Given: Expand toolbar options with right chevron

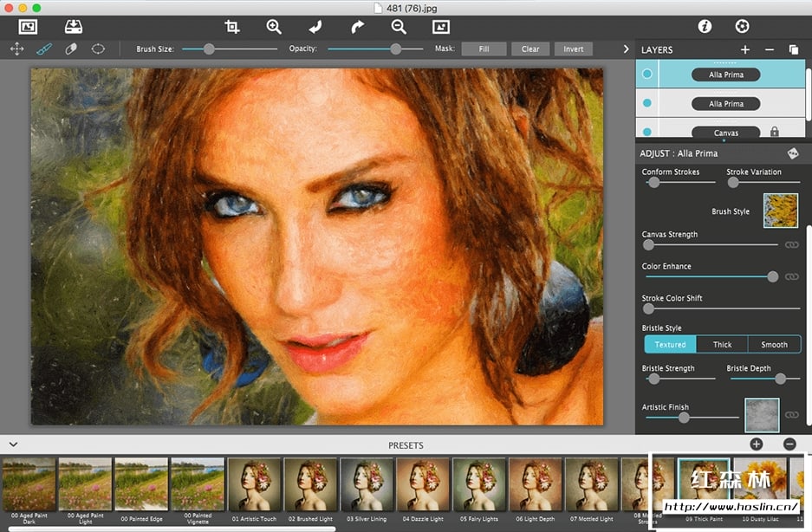Looking at the screenshot, I should (626, 49).
